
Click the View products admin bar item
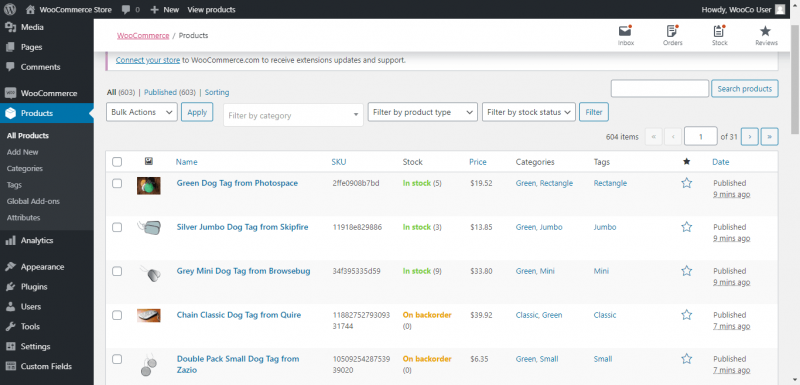(211, 10)
